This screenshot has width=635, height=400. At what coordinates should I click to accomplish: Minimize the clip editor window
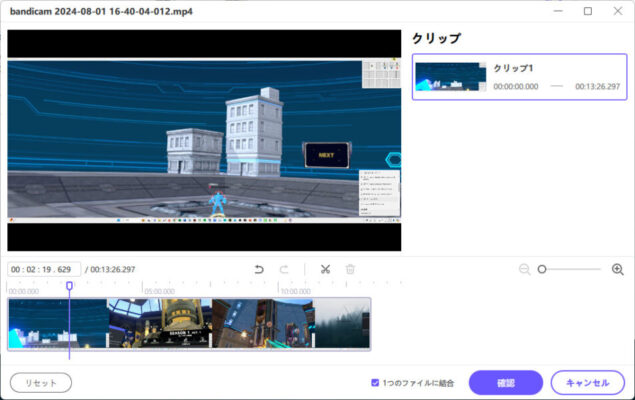pos(558,11)
